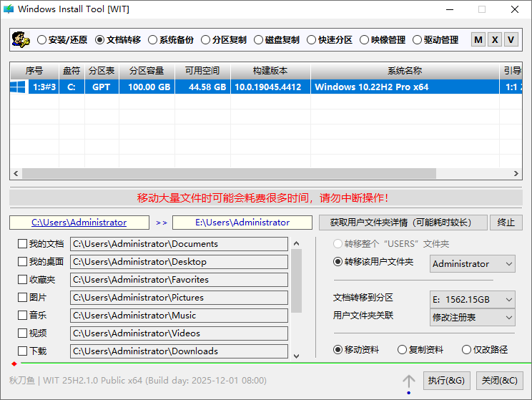532x400 pixels.
Task: Click the Favorites path field
Action: 179,280
